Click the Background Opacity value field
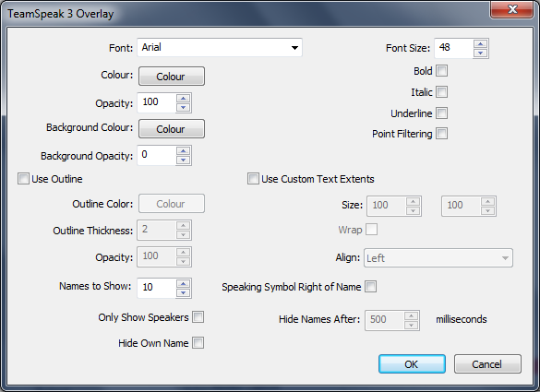The height and width of the screenshot is (392, 540). click(157, 155)
